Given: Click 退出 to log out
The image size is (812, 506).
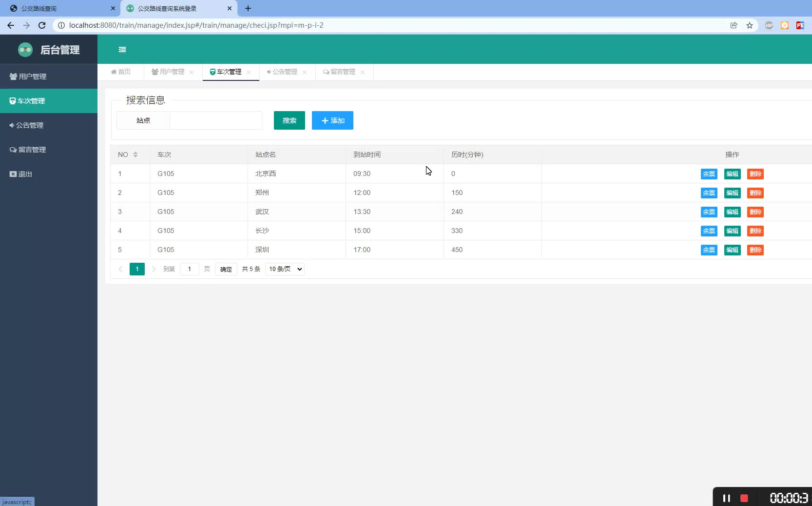Looking at the screenshot, I should [x=49, y=174].
